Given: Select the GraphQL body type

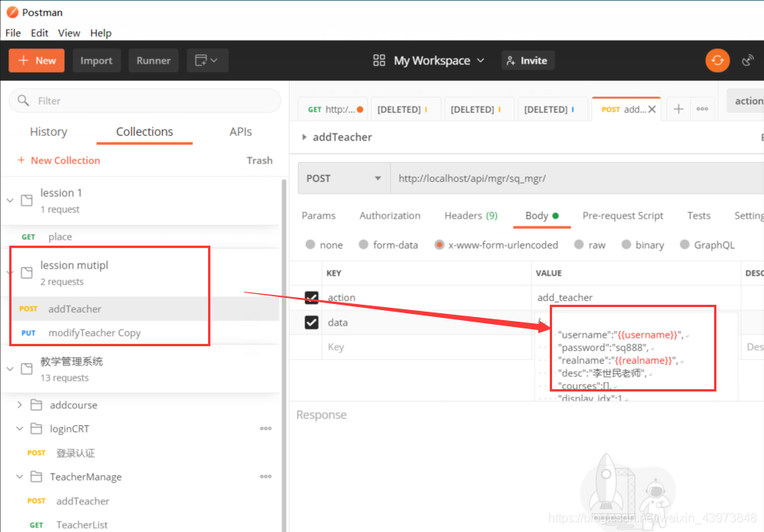Looking at the screenshot, I should click(x=685, y=245).
